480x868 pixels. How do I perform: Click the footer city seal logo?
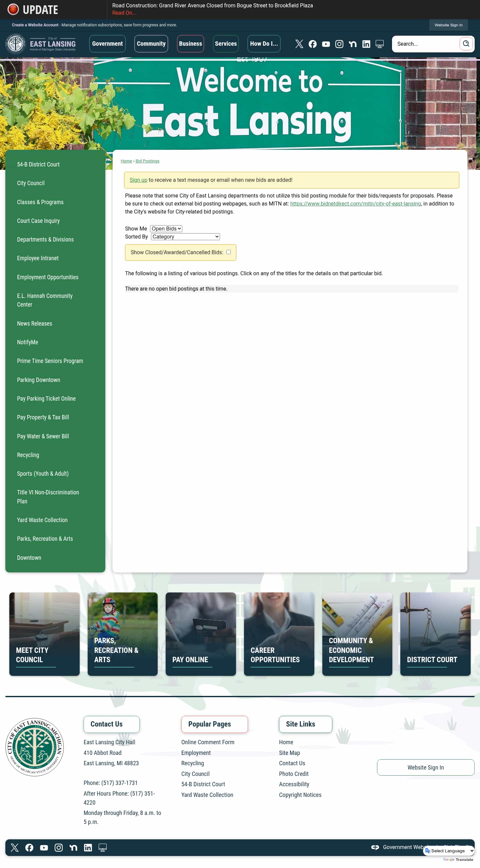(x=34, y=747)
